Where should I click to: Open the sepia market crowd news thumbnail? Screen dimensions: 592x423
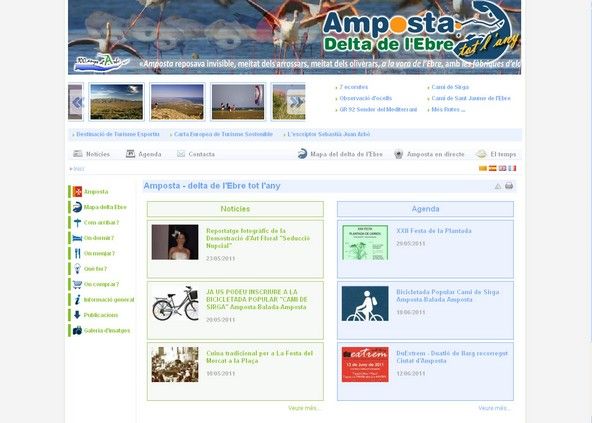[x=175, y=364]
